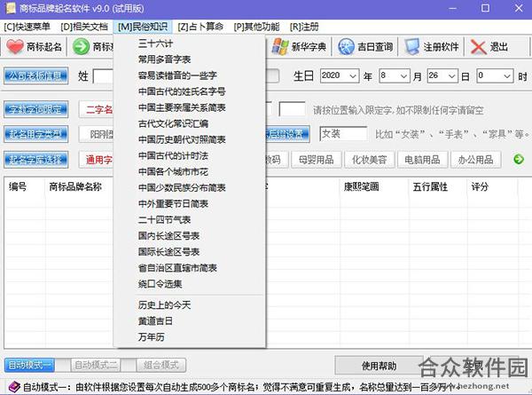This screenshot has width=532, height=395.
Task: Click the 商标品牌名称 column header
Action: click(x=75, y=186)
